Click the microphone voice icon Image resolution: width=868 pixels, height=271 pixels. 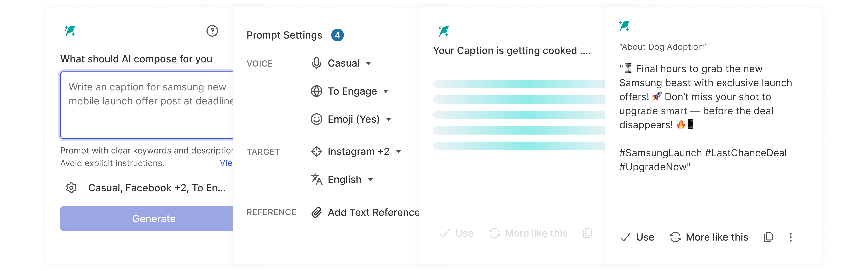coord(316,63)
